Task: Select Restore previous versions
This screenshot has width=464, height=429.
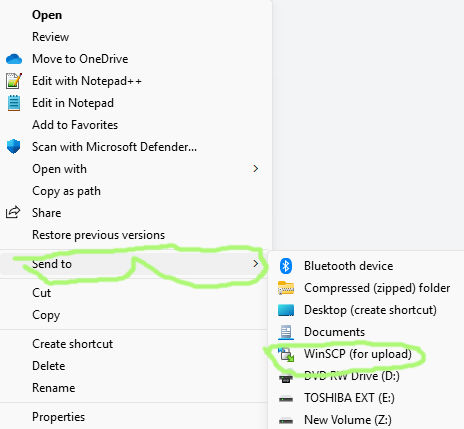Action: point(98,235)
